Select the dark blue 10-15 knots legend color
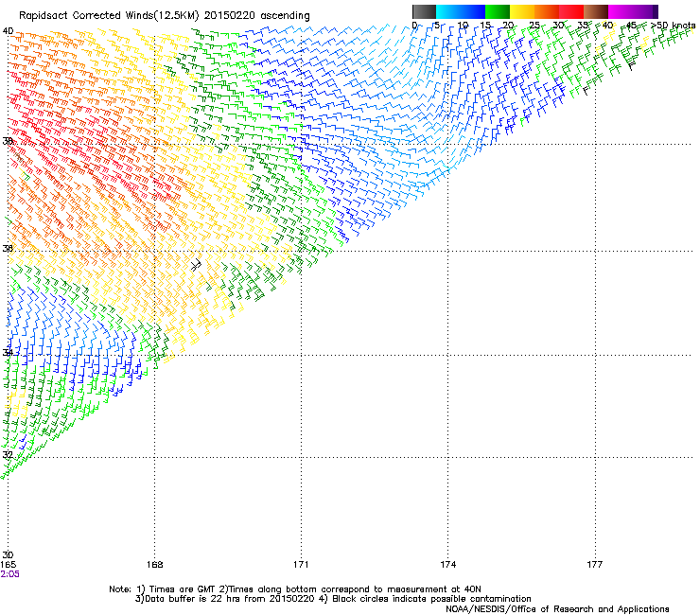The height and width of the screenshot is (615, 700). [473, 11]
